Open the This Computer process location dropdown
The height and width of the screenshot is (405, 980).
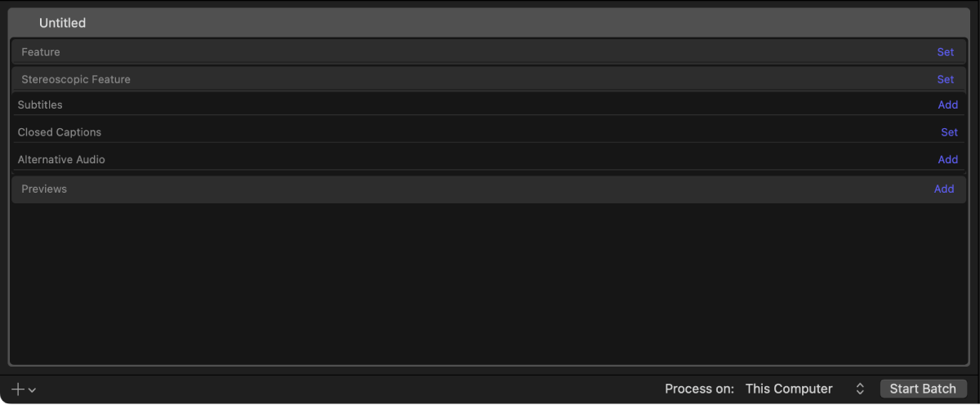[x=789, y=389]
